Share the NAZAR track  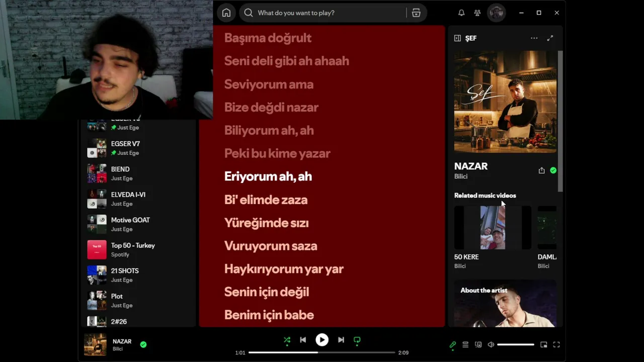point(542,170)
